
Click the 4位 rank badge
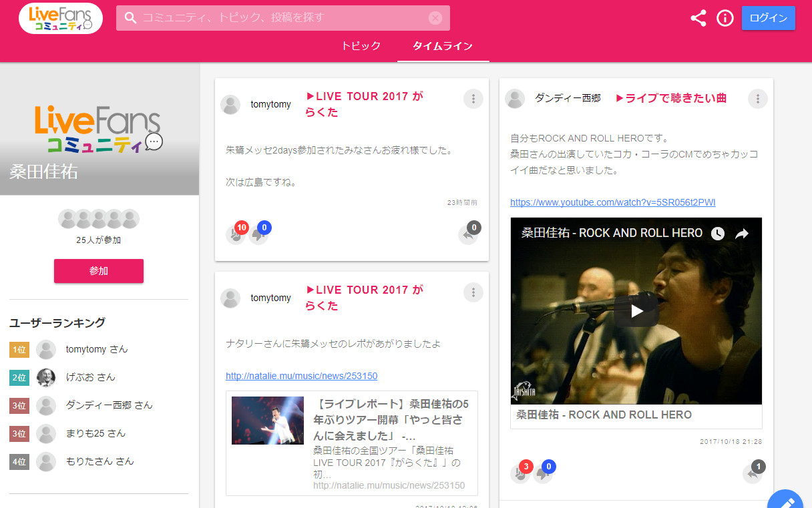coord(19,461)
